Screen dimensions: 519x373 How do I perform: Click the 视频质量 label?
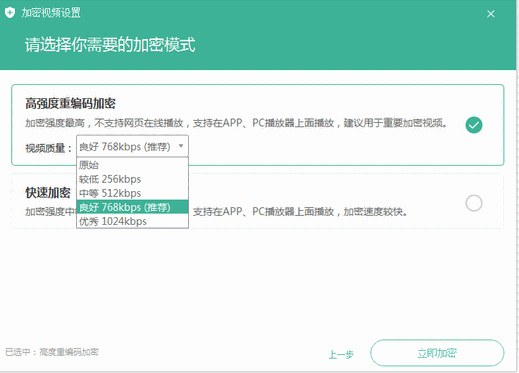coord(49,148)
